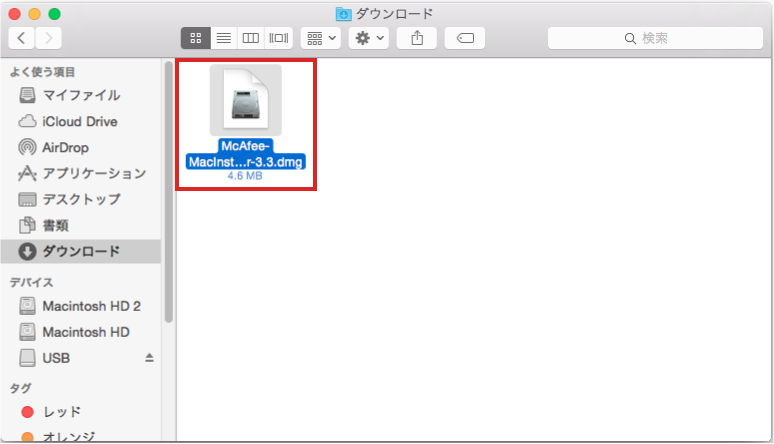Open iCloud Drive in the sidebar
Screen dimensions: 774x444
(x=80, y=121)
